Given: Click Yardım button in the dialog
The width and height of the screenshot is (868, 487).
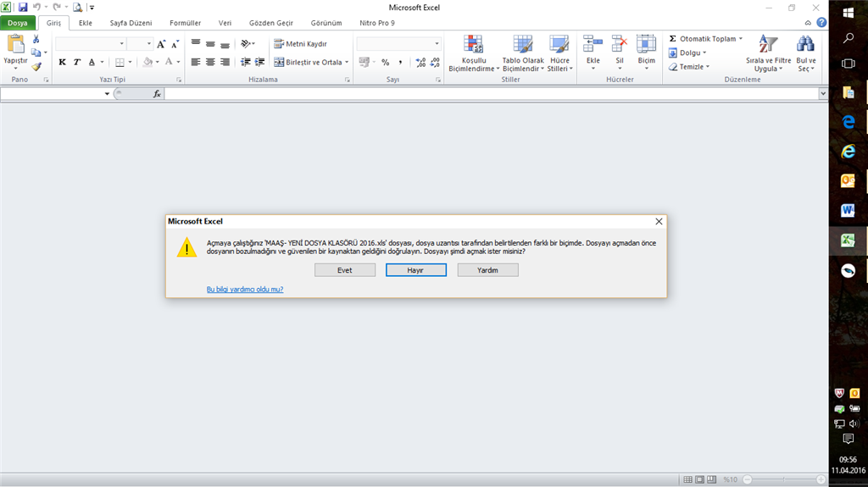Looking at the screenshot, I should pos(487,270).
